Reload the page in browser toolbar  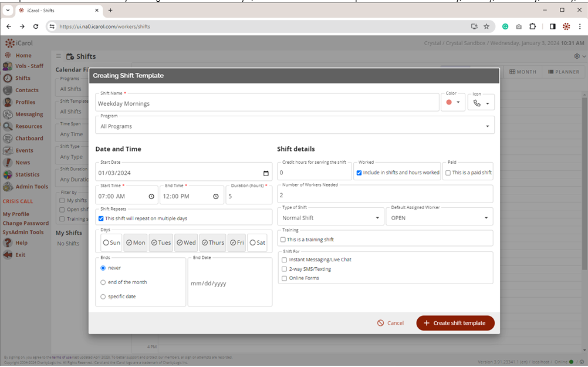click(36, 26)
